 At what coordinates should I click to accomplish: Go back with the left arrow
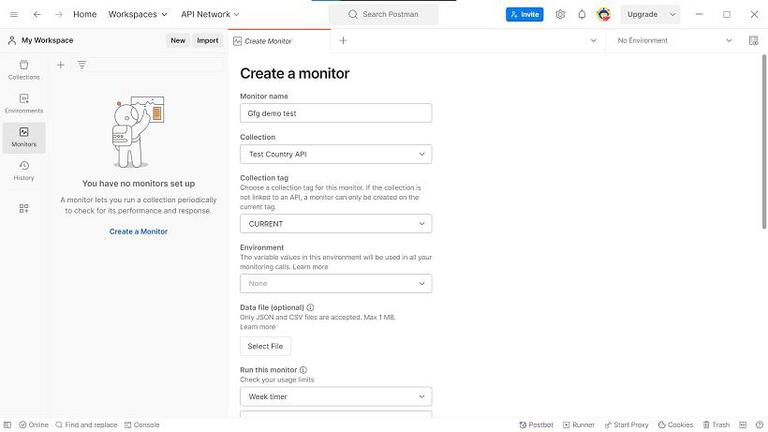click(x=37, y=15)
